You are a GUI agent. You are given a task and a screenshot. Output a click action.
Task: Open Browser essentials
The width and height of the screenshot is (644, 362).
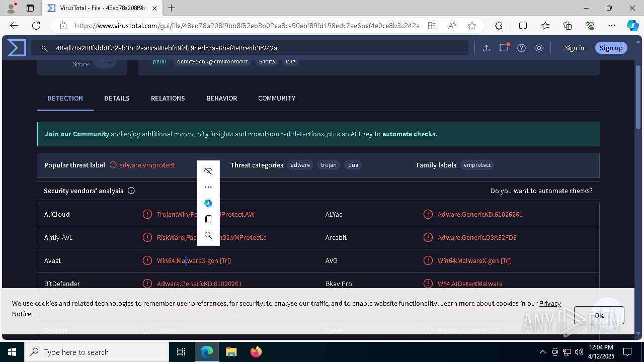pos(590,26)
